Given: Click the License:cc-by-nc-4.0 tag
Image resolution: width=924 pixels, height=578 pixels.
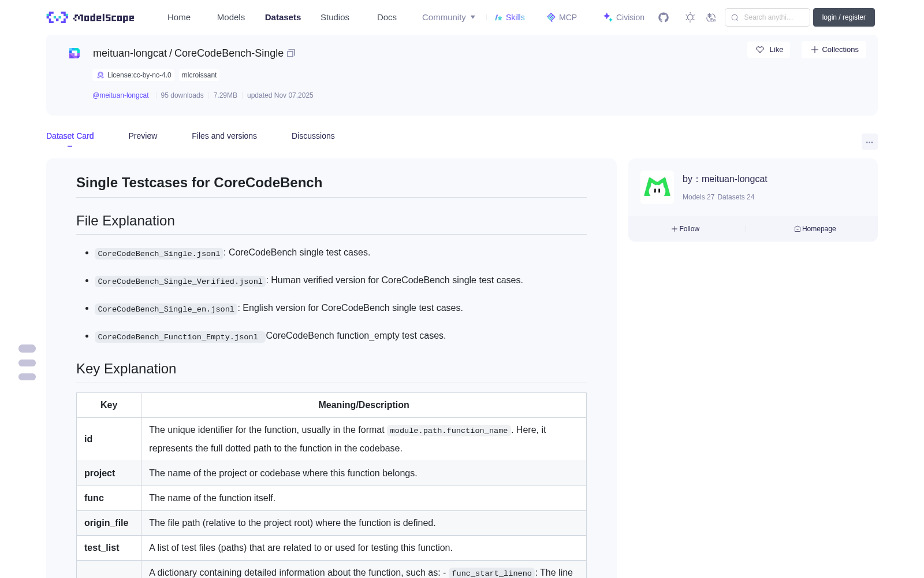Looking at the screenshot, I should pos(133,75).
